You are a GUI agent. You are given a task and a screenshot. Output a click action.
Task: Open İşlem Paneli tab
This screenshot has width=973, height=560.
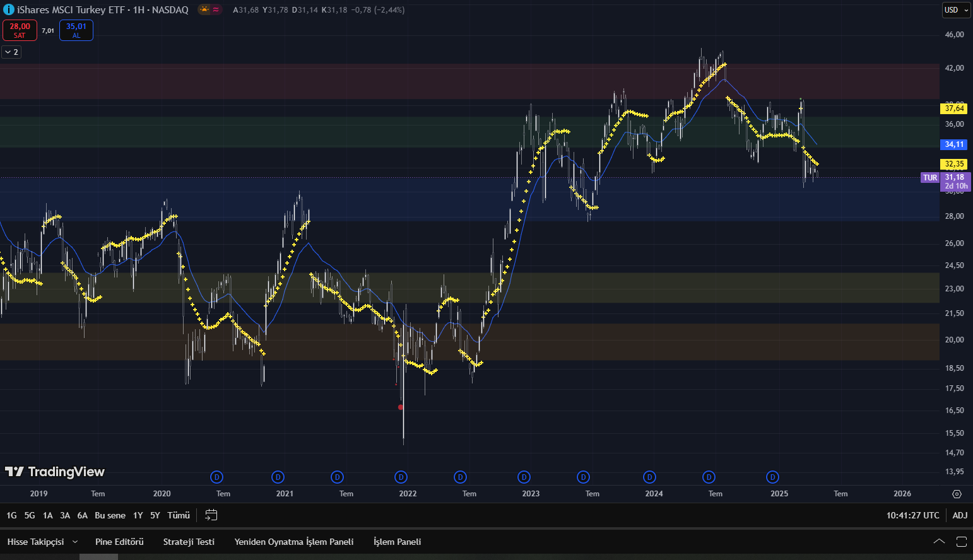click(x=397, y=542)
